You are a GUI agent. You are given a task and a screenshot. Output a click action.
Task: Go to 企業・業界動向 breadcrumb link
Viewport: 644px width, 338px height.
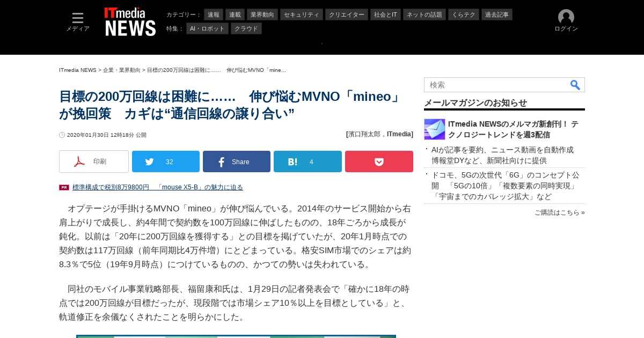122,70
